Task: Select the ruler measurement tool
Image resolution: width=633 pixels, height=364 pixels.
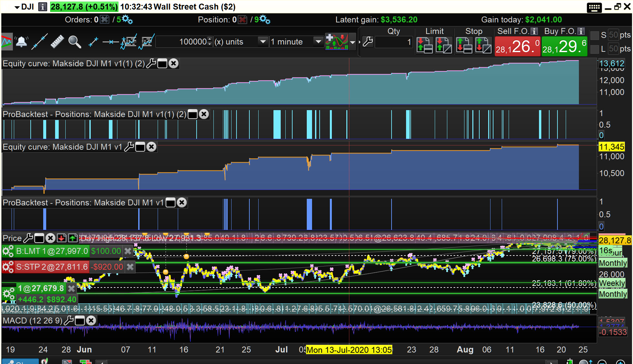Action: click(57, 42)
